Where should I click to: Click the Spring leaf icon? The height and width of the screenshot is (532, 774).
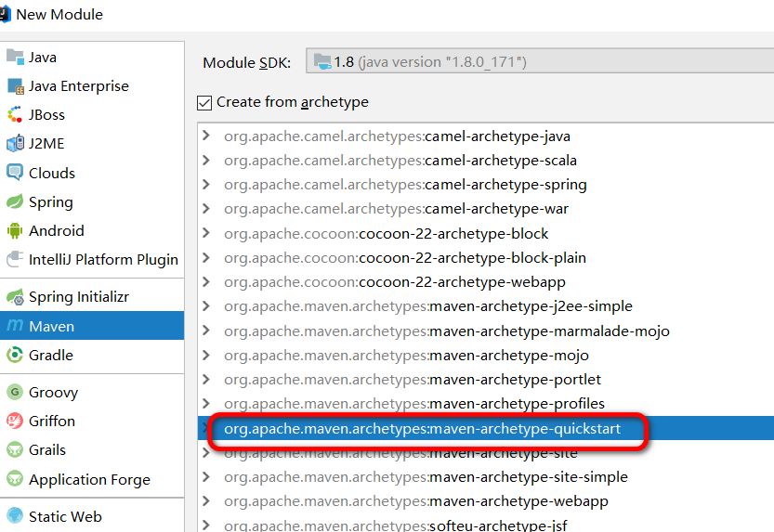pyautogui.click(x=15, y=201)
